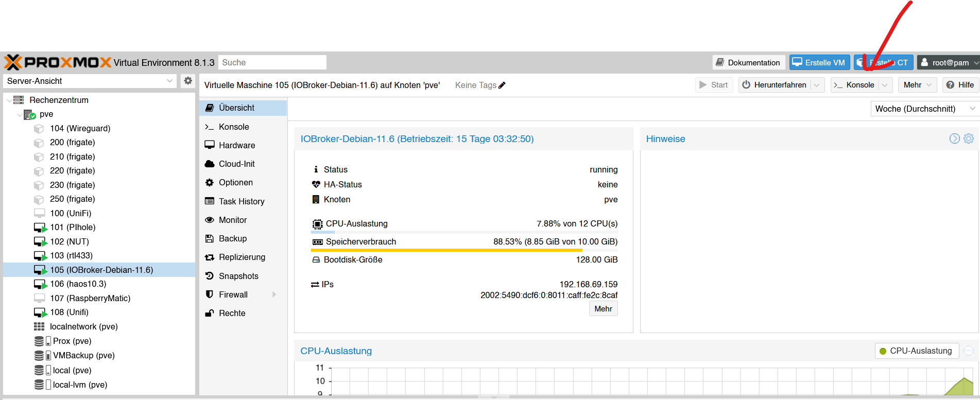
Task: Collapse the Rechenzentrum tree node
Action: 9,100
